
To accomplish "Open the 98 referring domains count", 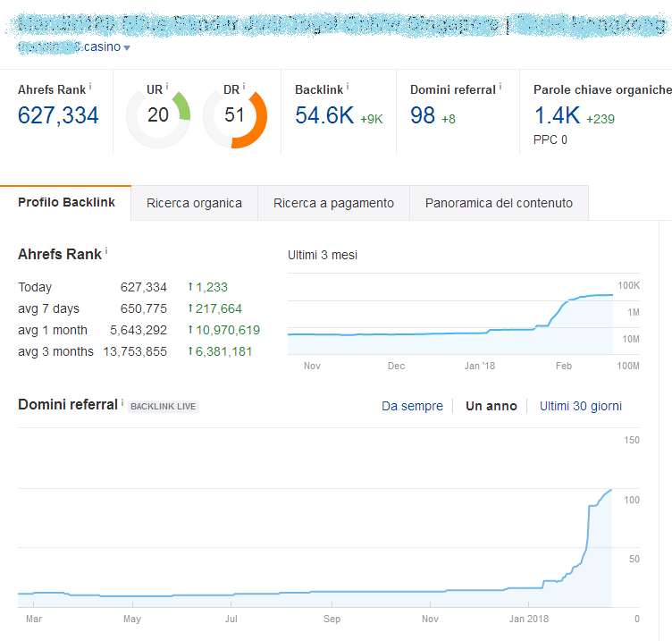I will pyautogui.click(x=423, y=115).
